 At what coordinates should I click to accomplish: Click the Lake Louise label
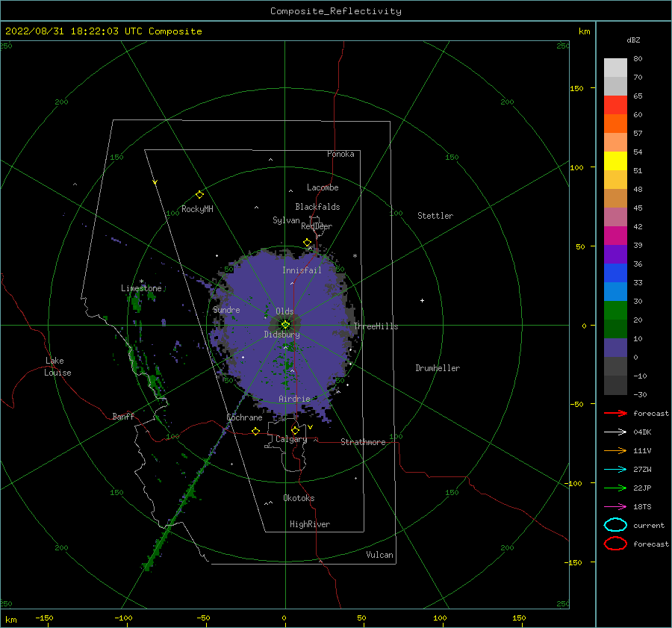click(x=57, y=367)
